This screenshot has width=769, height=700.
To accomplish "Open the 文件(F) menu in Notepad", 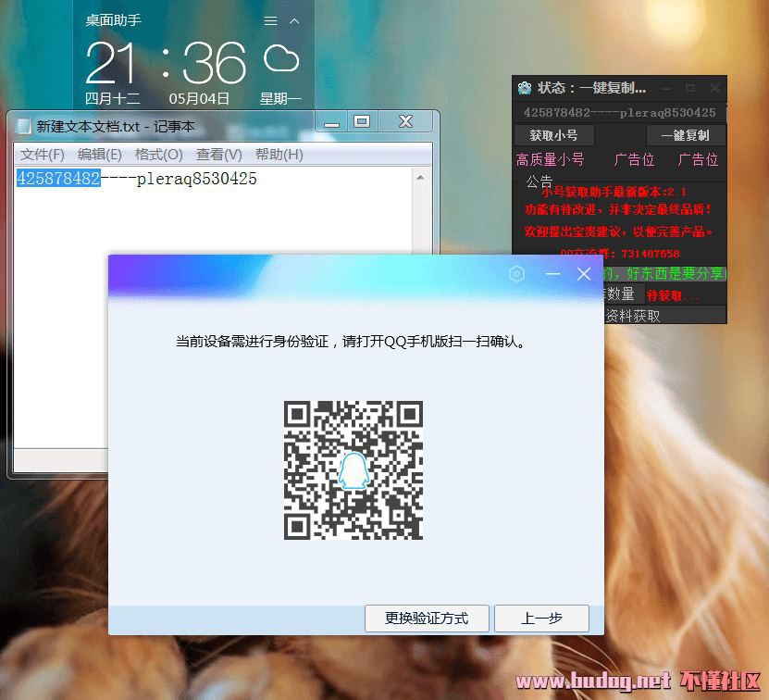I will pos(43,155).
